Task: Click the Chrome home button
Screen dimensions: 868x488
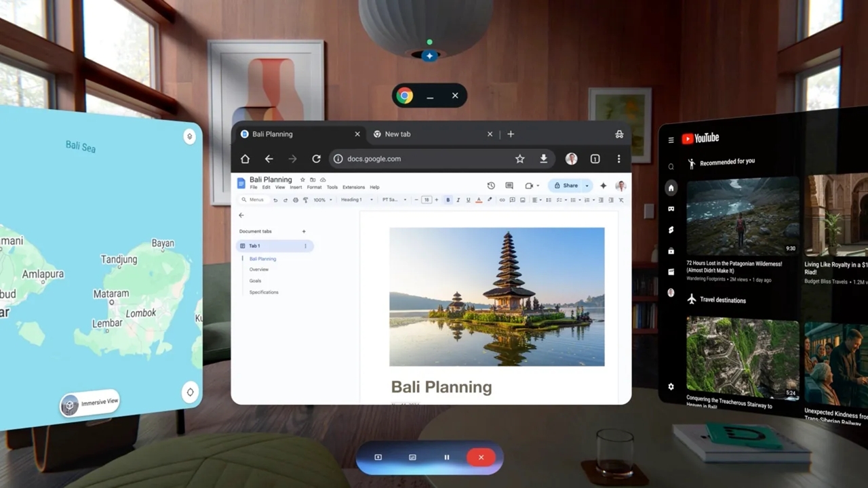Action: click(x=245, y=159)
